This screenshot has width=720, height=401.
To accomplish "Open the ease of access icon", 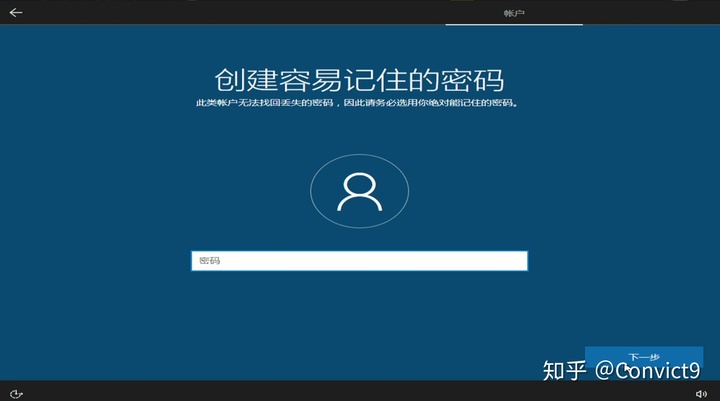I will [16, 394].
